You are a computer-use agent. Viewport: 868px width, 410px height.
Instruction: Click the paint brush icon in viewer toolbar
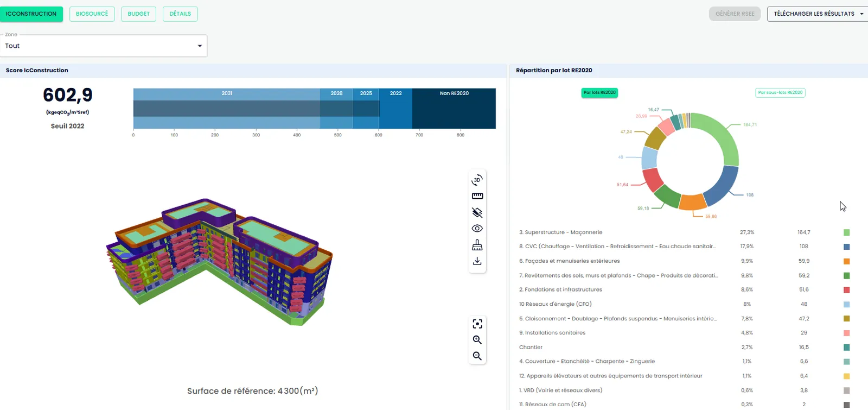(477, 245)
